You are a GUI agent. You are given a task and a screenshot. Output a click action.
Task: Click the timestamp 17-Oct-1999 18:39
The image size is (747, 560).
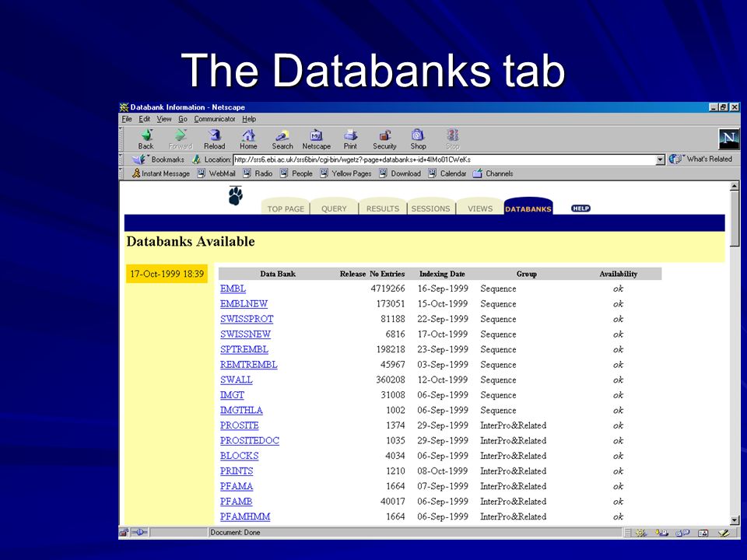(167, 274)
